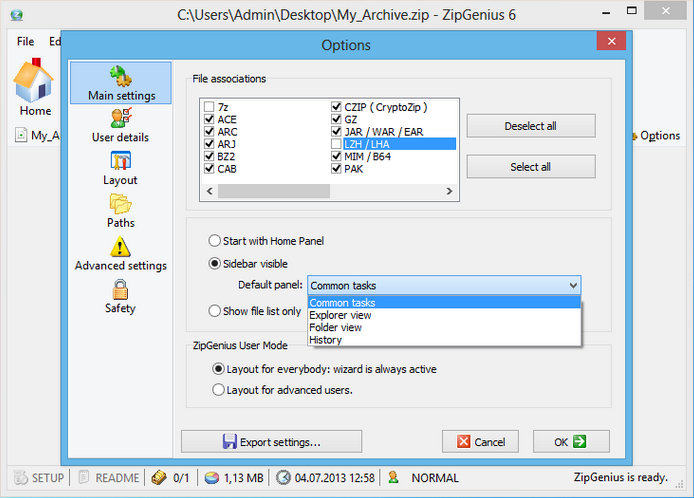Click Select all button
The height and width of the screenshot is (498, 694).
[x=531, y=167]
